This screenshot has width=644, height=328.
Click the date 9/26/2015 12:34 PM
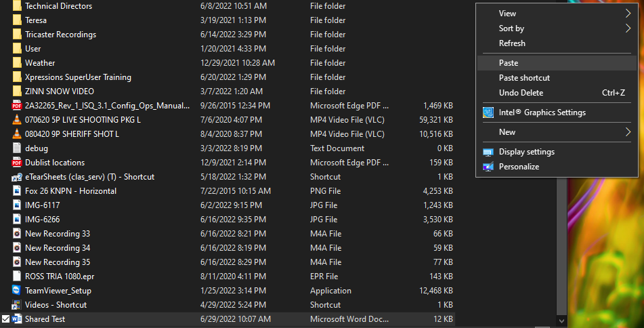235,106
